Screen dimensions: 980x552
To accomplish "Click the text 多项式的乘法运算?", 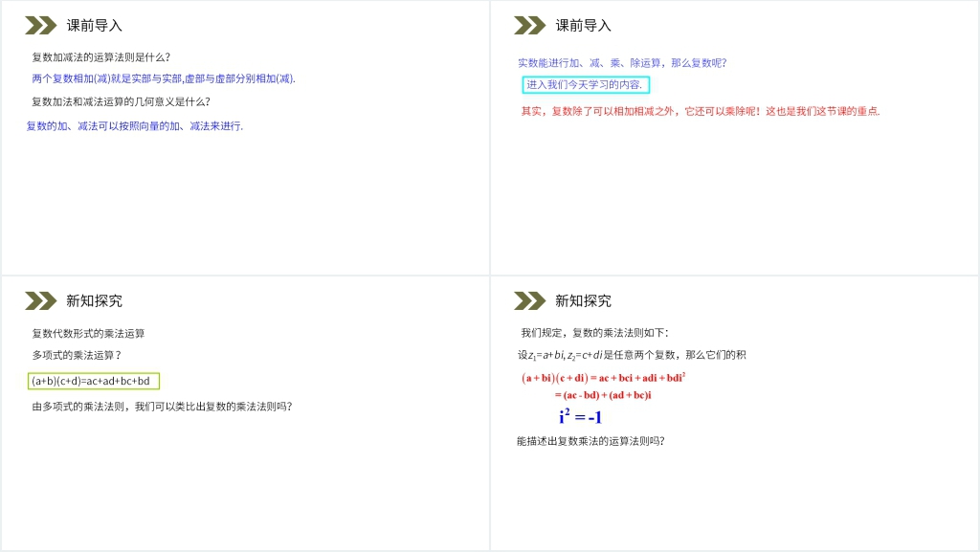I will point(77,355).
